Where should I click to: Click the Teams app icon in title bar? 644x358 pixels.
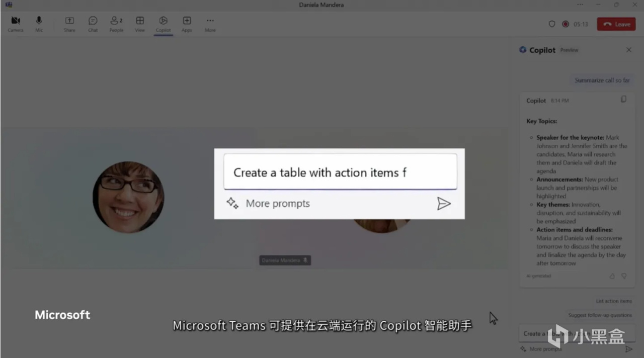point(9,5)
